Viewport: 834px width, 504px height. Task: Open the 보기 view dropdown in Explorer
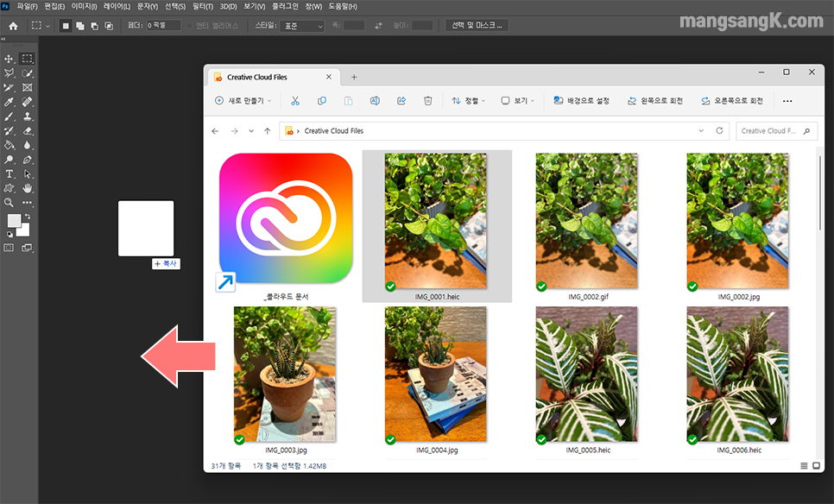517,100
